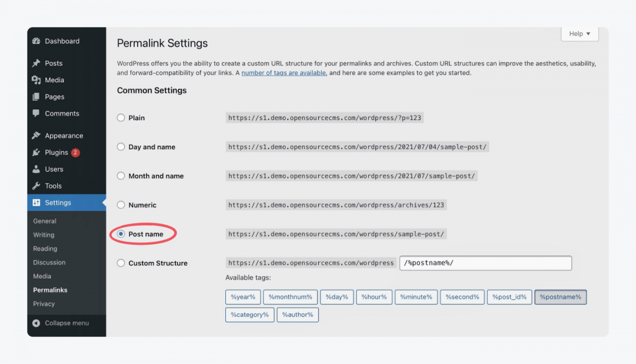Insert the %author% tag
This screenshot has width=636, height=364.
coord(297,315)
